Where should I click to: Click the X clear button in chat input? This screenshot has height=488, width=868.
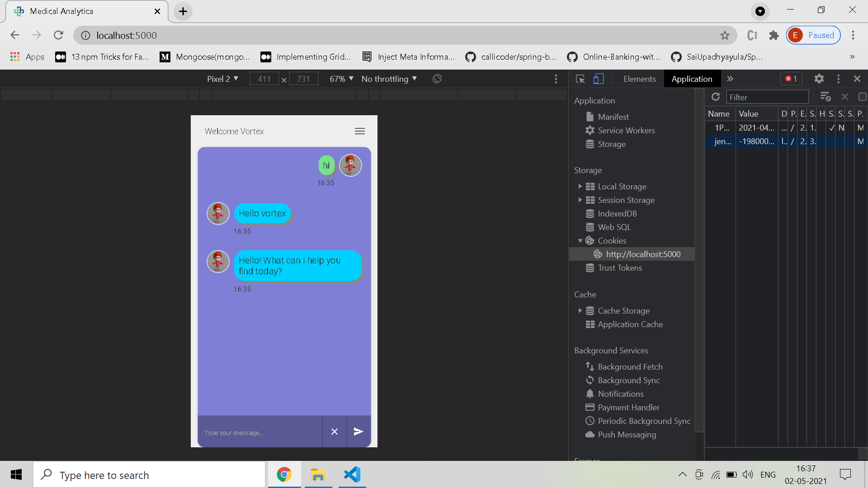(x=335, y=432)
